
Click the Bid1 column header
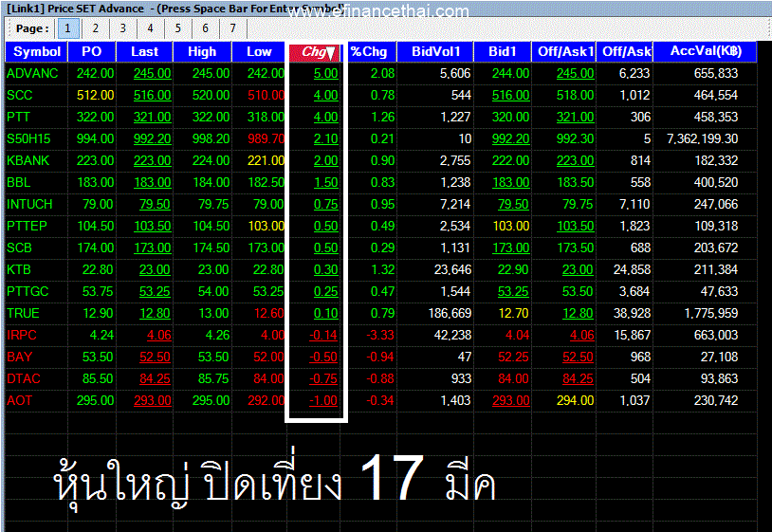(x=503, y=51)
